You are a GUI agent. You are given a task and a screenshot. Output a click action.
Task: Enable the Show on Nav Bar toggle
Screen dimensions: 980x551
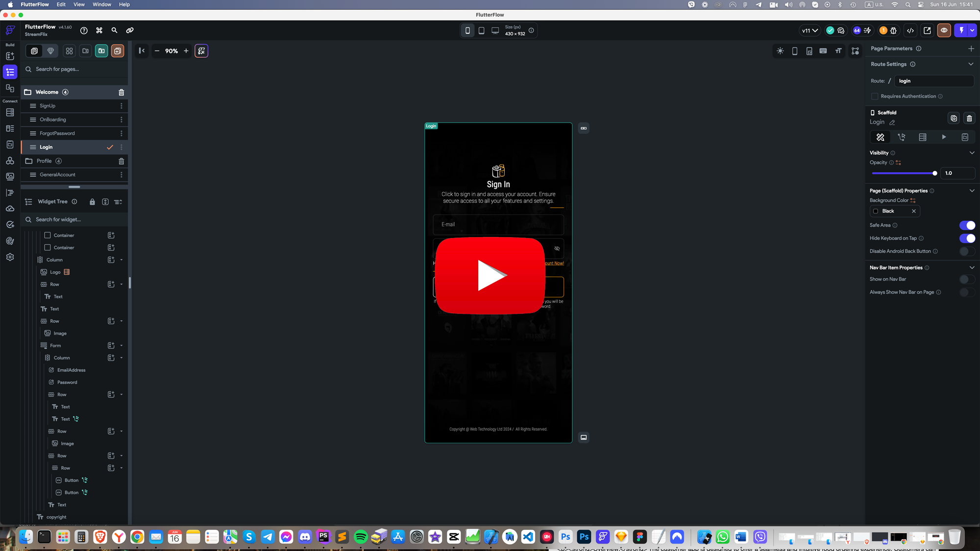click(966, 279)
